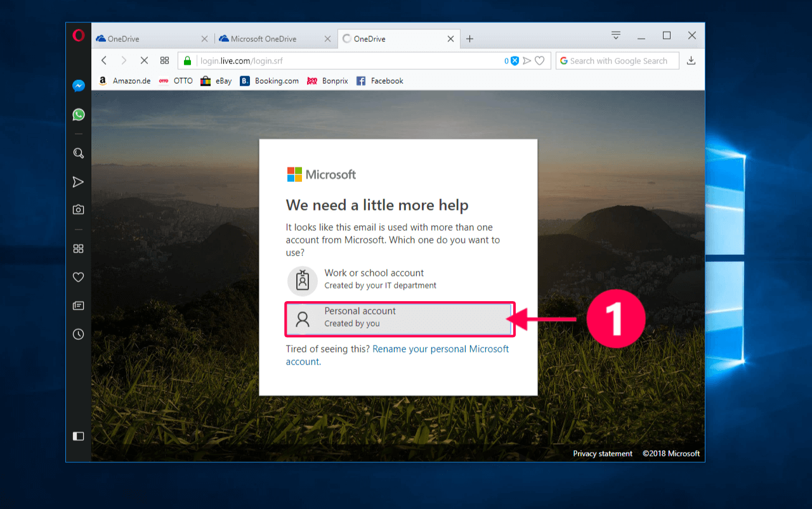Go back to the previous page

coord(105,60)
